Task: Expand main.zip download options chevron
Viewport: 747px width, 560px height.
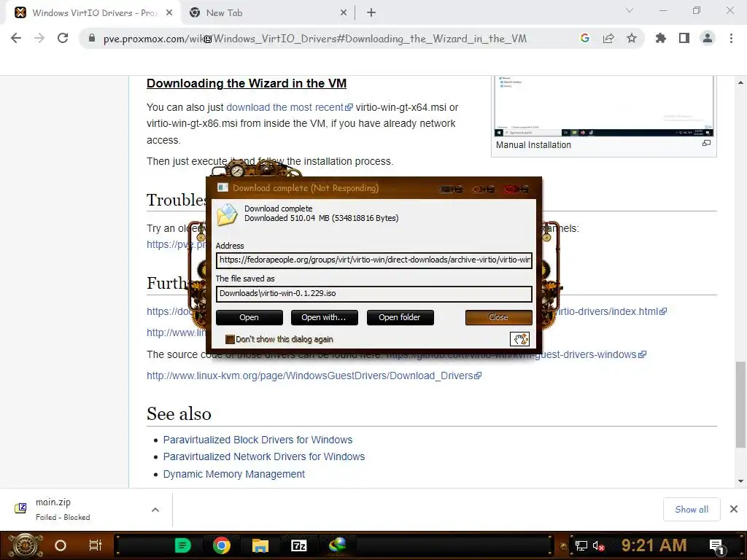Action: click(155, 510)
